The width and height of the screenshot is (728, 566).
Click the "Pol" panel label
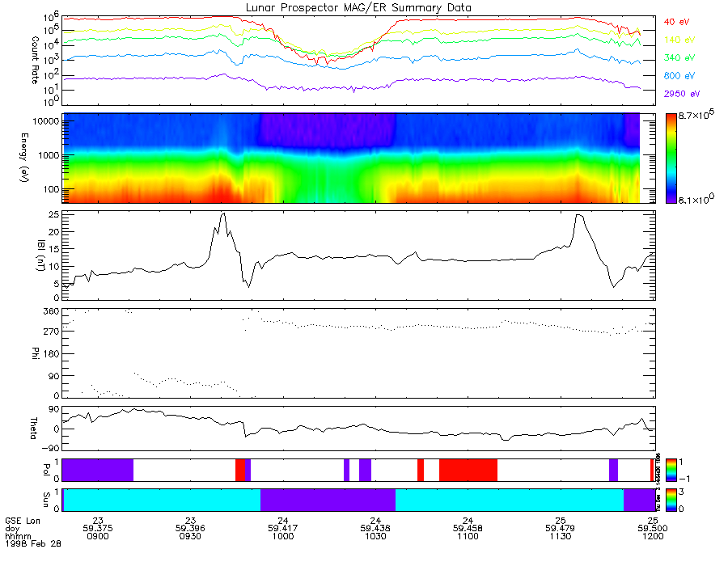46,470
